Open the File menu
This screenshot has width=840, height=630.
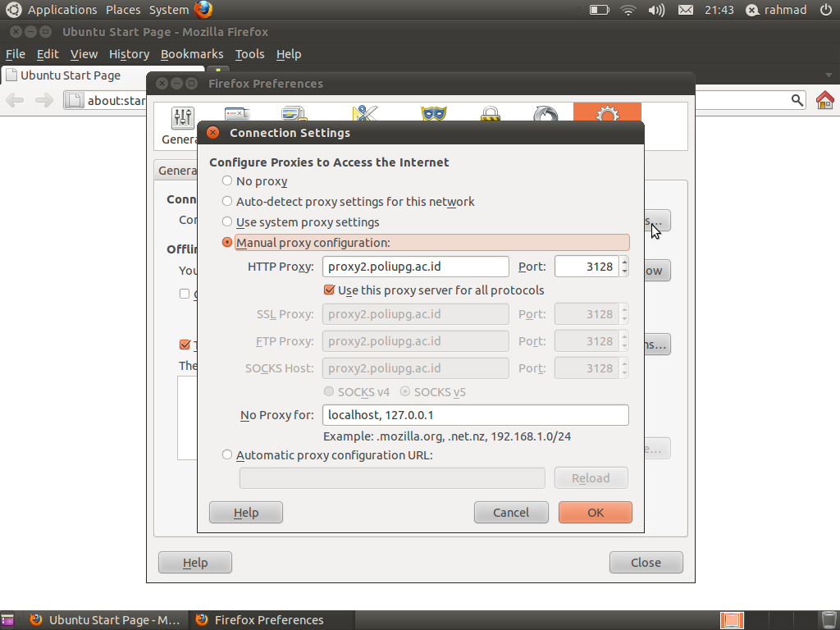pyautogui.click(x=15, y=54)
